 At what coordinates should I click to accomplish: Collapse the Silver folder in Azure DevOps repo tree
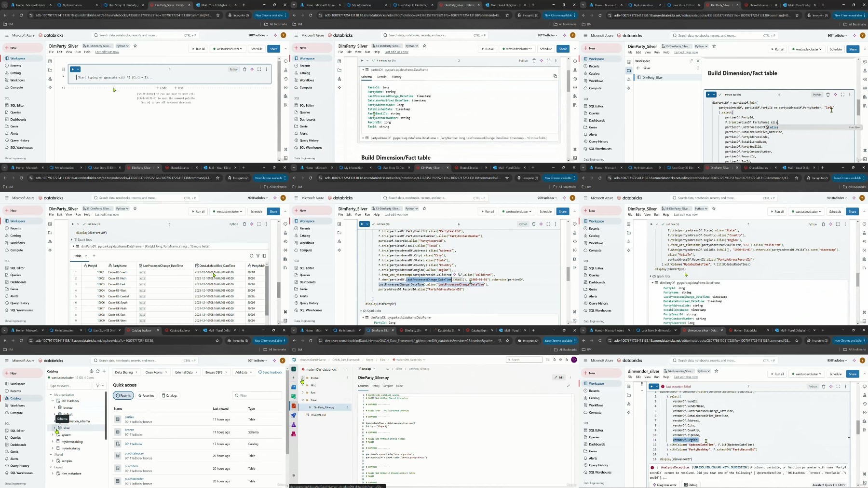point(303,400)
